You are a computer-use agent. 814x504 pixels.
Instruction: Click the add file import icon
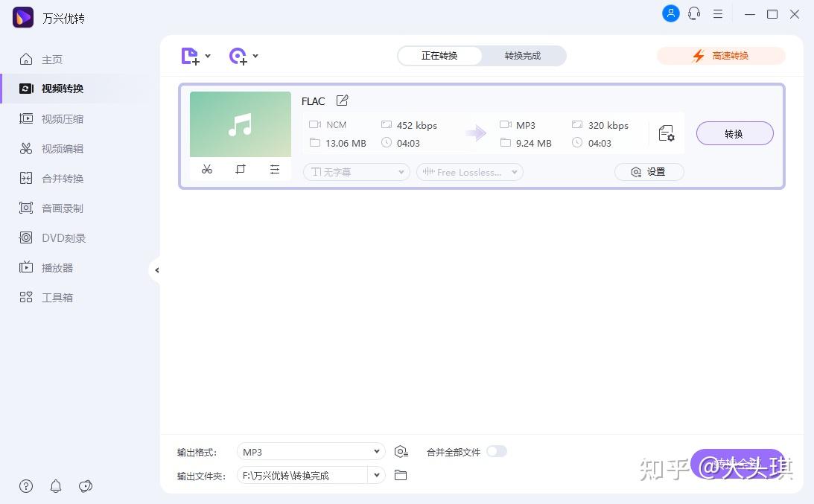[189, 56]
